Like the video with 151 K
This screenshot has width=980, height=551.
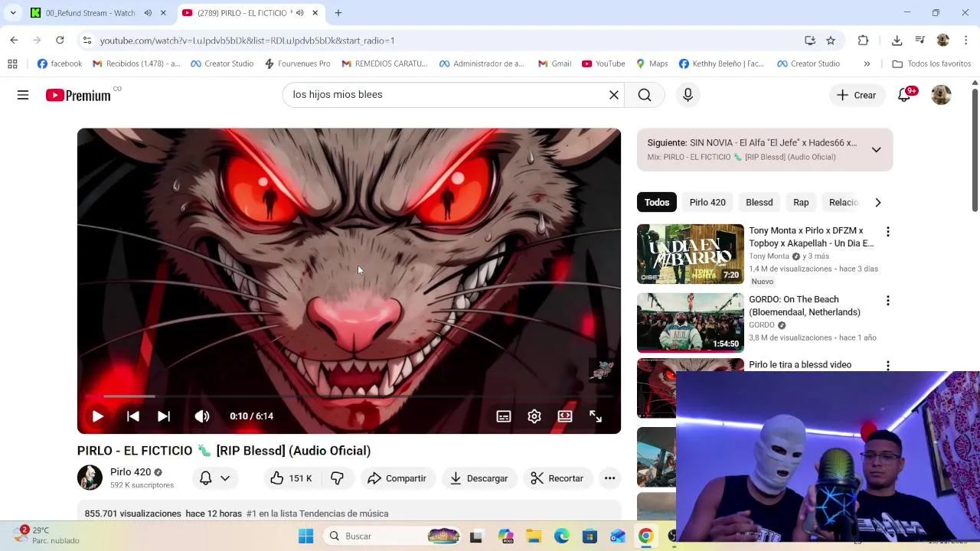(x=291, y=478)
